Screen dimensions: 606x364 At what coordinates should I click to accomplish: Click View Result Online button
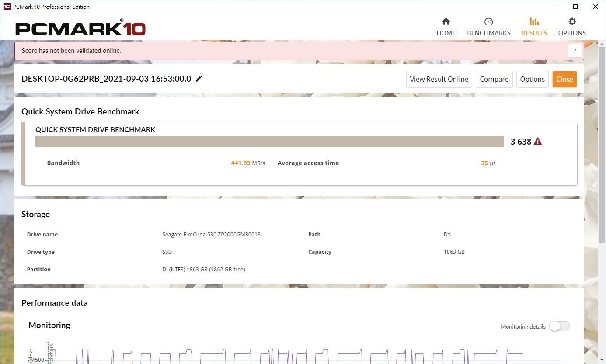tap(439, 79)
